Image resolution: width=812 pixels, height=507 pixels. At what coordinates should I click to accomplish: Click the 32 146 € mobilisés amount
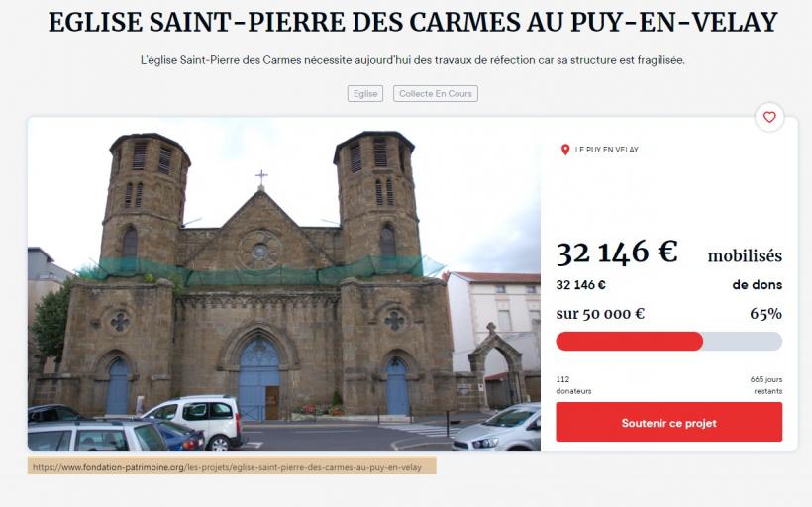[669, 253]
